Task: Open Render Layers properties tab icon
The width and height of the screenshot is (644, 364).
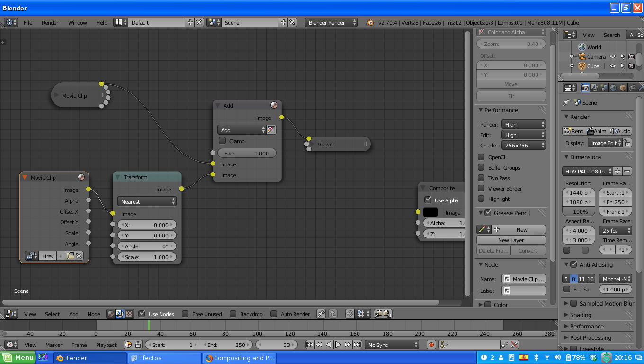Action: pyautogui.click(x=594, y=88)
